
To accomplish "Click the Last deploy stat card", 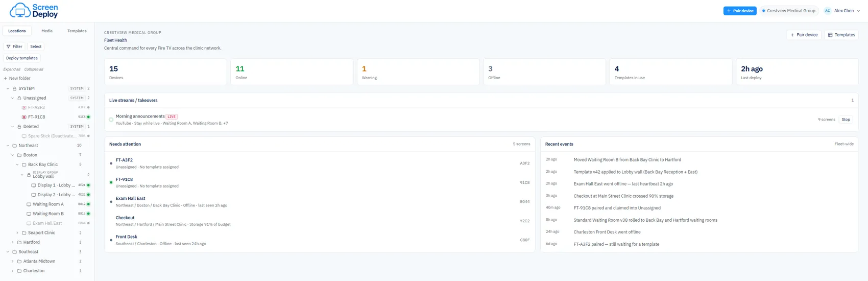I will (x=797, y=72).
